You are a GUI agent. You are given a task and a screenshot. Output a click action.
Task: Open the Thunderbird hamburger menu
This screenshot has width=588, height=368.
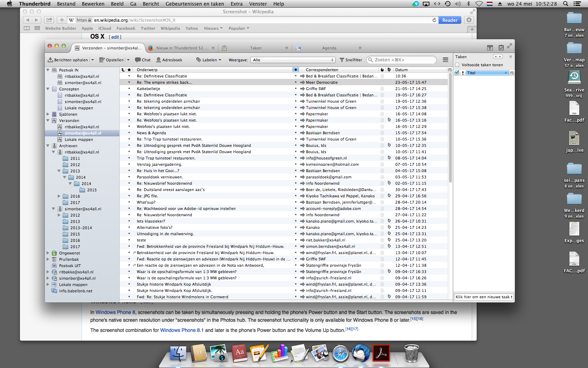click(x=446, y=60)
